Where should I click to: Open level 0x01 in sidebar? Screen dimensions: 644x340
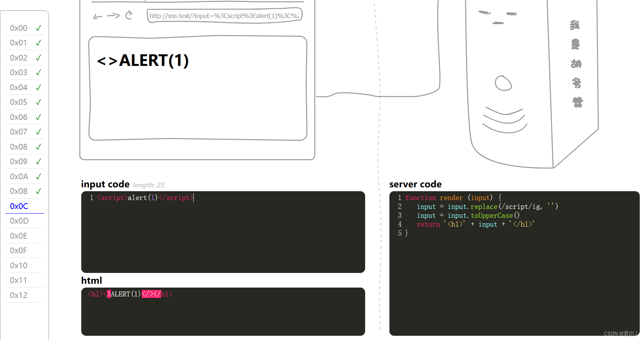pyautogui.click(x=18, y=43)
